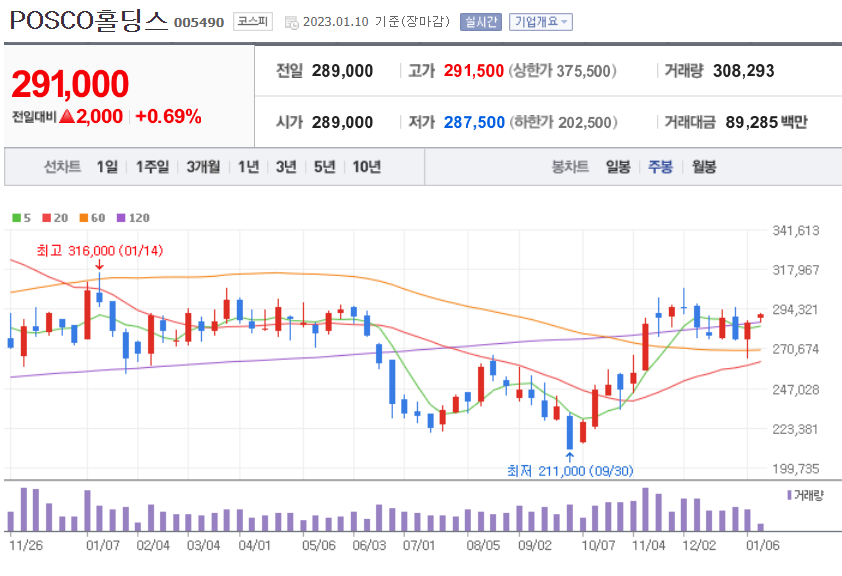Click the 고가 value 291,500

coord(474,71)
